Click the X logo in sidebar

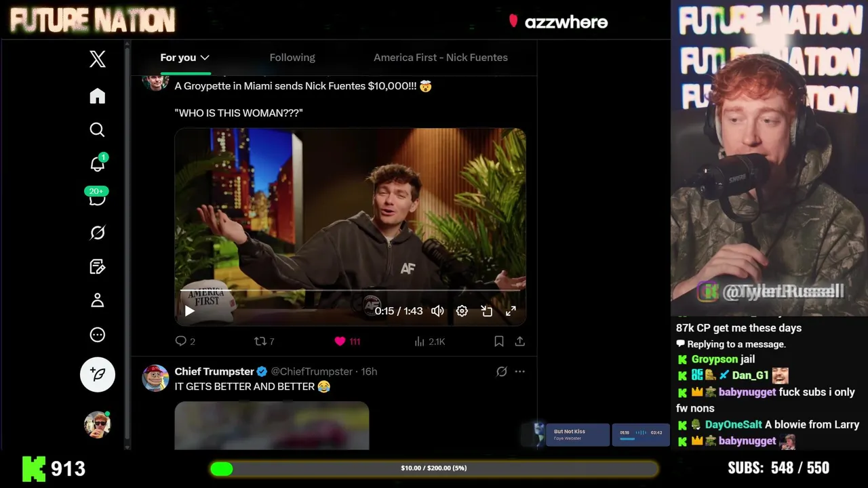coord(97,59)
